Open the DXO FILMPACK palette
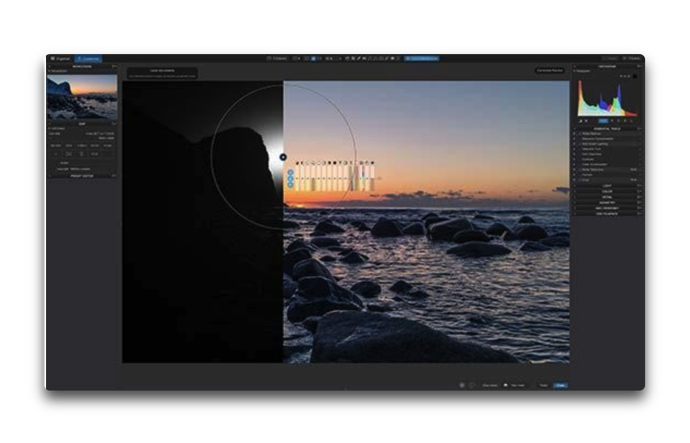This screenshot has width=690, height=443. pyautogui.click(x=607, y=214)
